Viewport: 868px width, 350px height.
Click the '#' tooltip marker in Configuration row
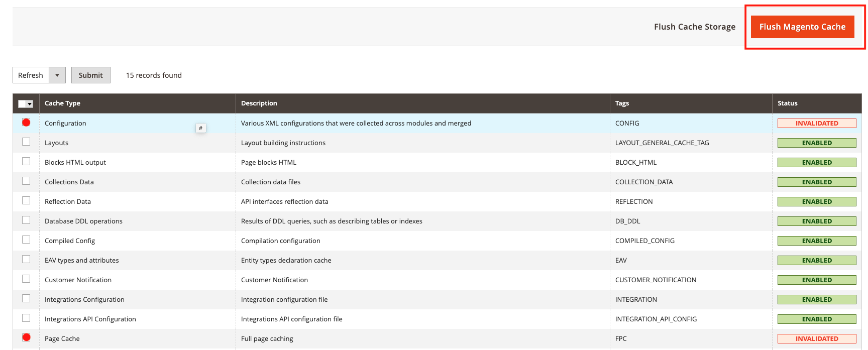[x=200, y=128]
